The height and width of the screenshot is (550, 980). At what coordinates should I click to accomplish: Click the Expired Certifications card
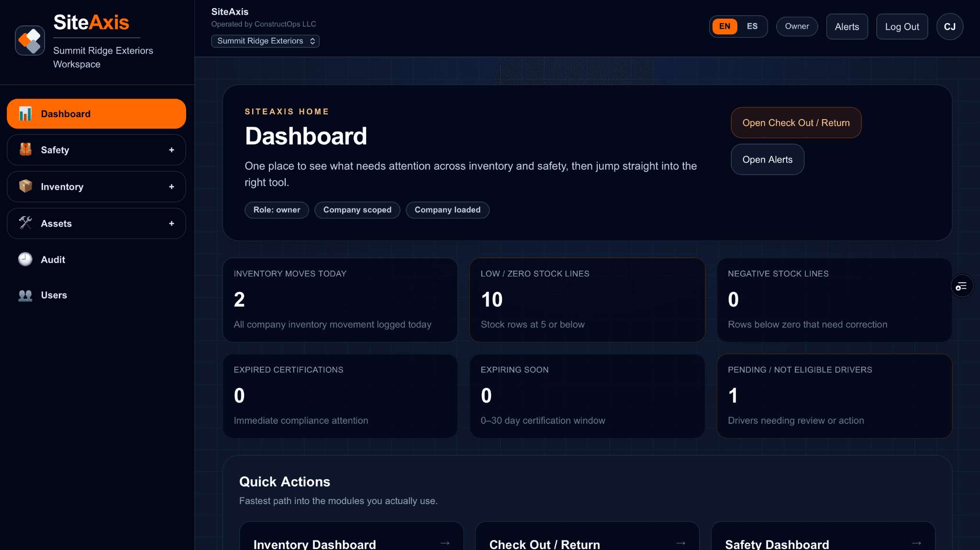pos(340,396)
